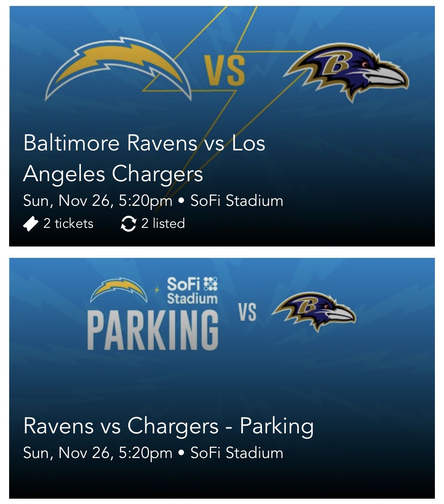Open Ravens vs Chargers - Parking event

168,425
